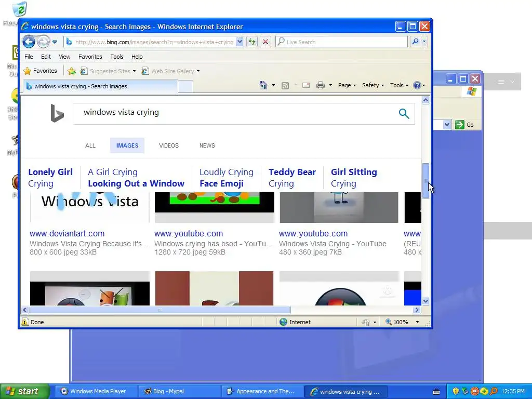Image resolution: width=532 pixels, height=399 pixels.
Task: Open the Favorites star button
Action: click(41, 71)
